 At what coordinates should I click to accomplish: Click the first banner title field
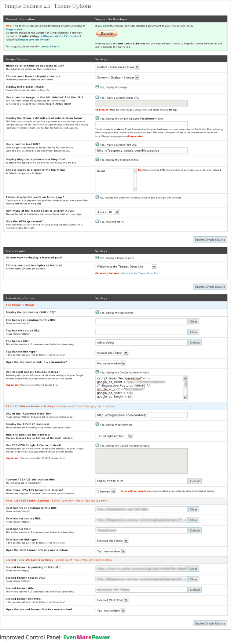(x=142, y=530)
